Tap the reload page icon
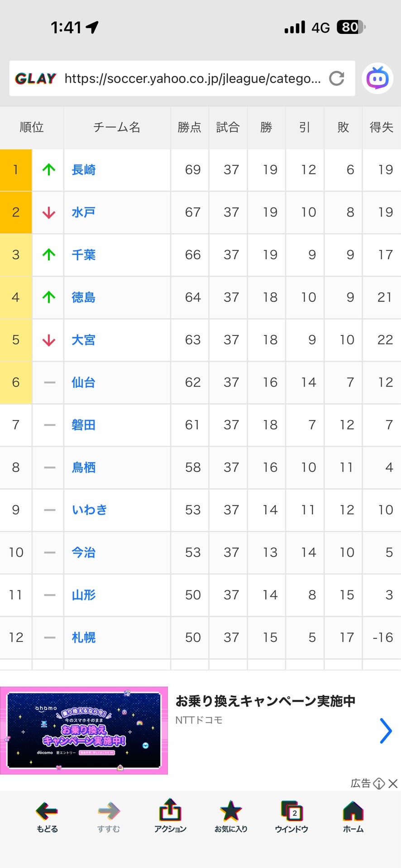The width and height of the screenshot is (401, 868). point(336,79)
